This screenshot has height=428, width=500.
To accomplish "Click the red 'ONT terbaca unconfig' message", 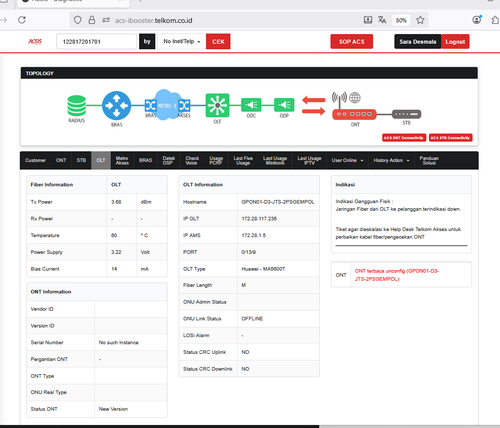I will (x=397, y=275).
